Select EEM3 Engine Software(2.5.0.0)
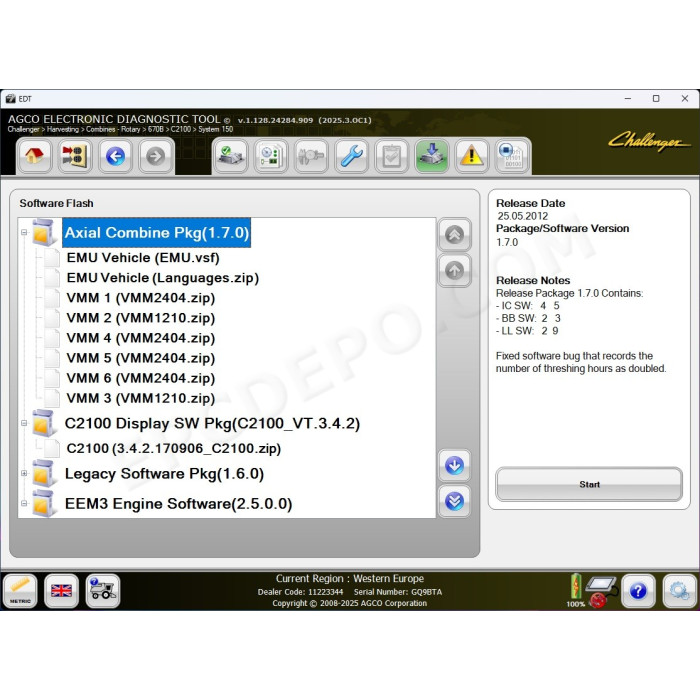The height and width of the screenshot is (700, 700). (x=179, y=504)
